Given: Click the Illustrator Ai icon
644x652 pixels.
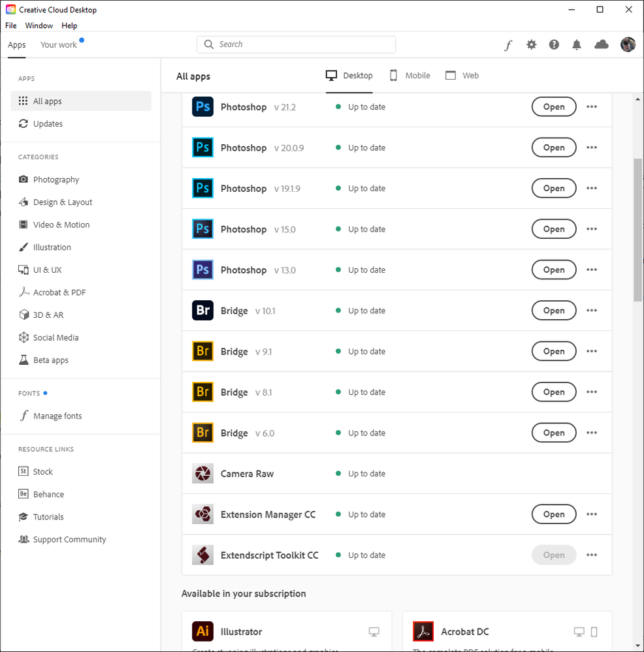Looking at the screenshot, I should [x=202, y=632].
